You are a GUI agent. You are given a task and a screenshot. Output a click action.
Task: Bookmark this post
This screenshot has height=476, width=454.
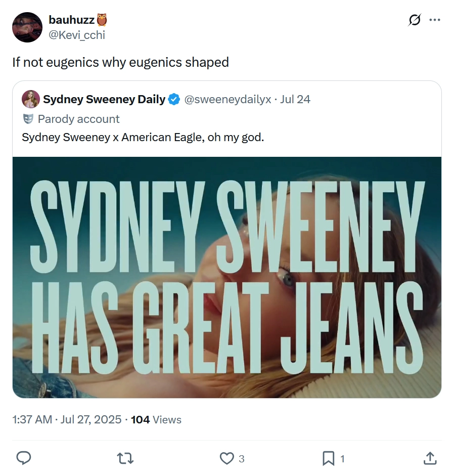[x=328, y=458]
